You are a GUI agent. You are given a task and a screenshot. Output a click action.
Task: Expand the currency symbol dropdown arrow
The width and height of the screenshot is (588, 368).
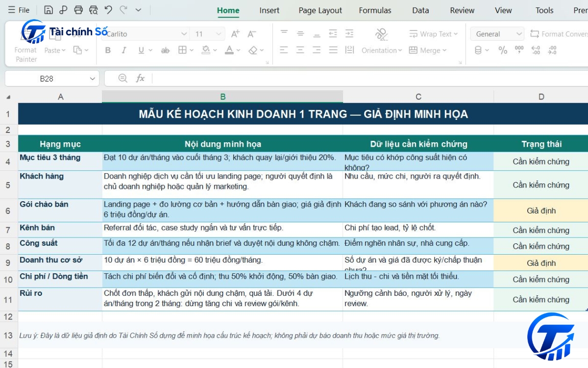pos(487,50)
